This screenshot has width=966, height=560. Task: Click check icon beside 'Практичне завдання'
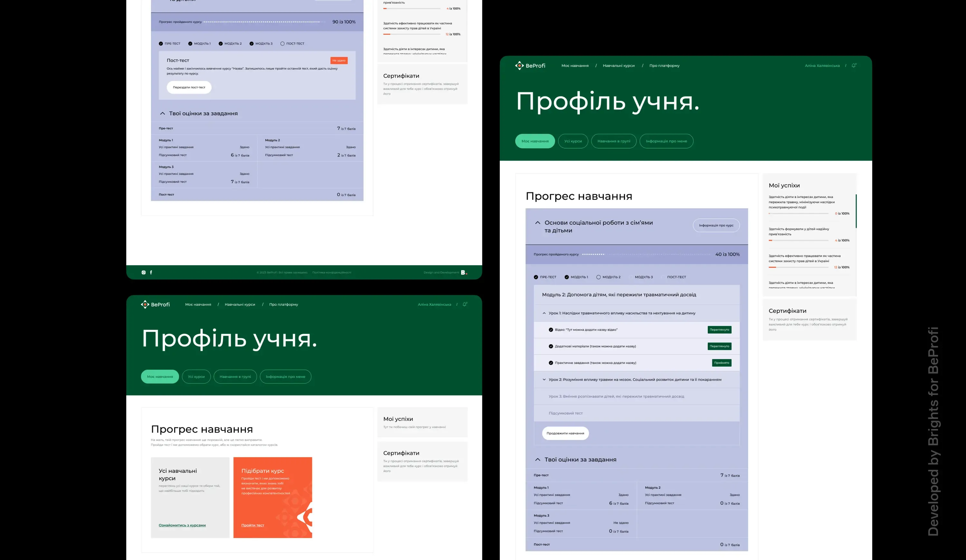551,363
